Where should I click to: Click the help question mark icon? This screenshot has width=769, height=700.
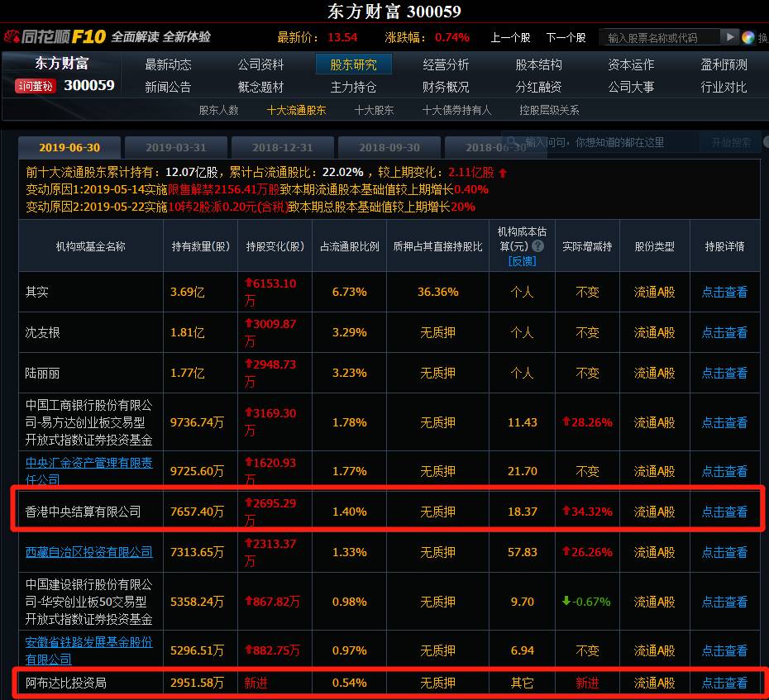tap(538, 246)
